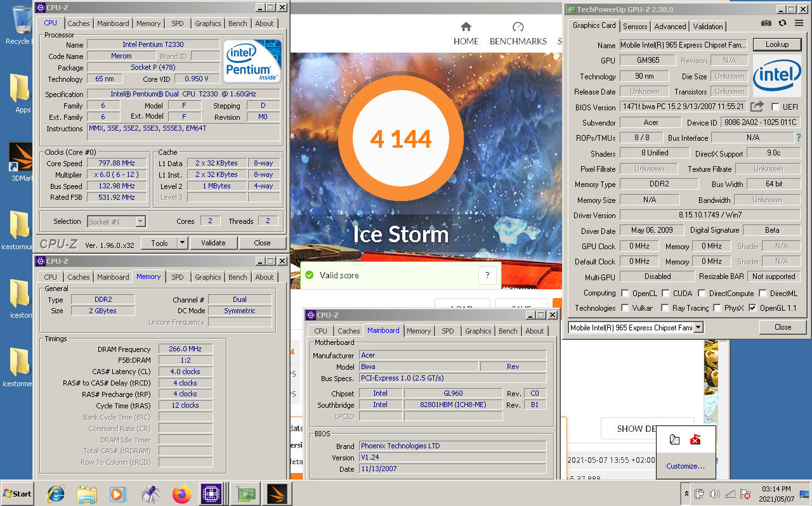Switch to Sensors tab in GPU-Z
This screenshot has width=812, height=506.
coord(635,27)
